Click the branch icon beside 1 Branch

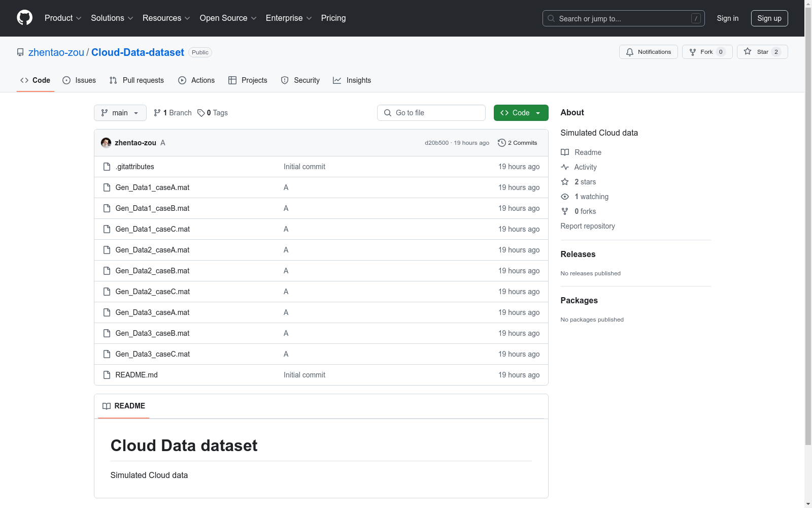pyautogui.click(x=157, y=113)
